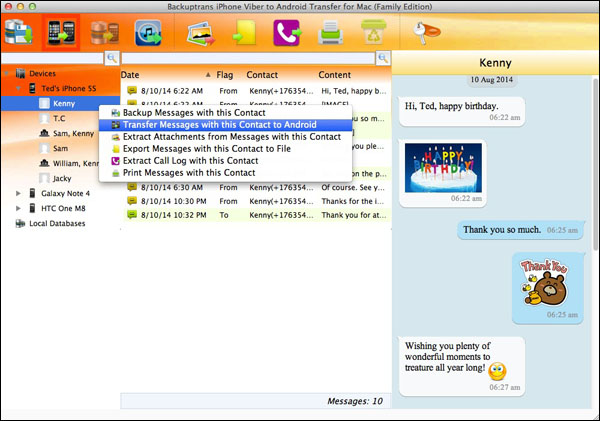600x421 pixels.
Task: Choose Extract Call Log with this Contact
Action: click(225, 161)
